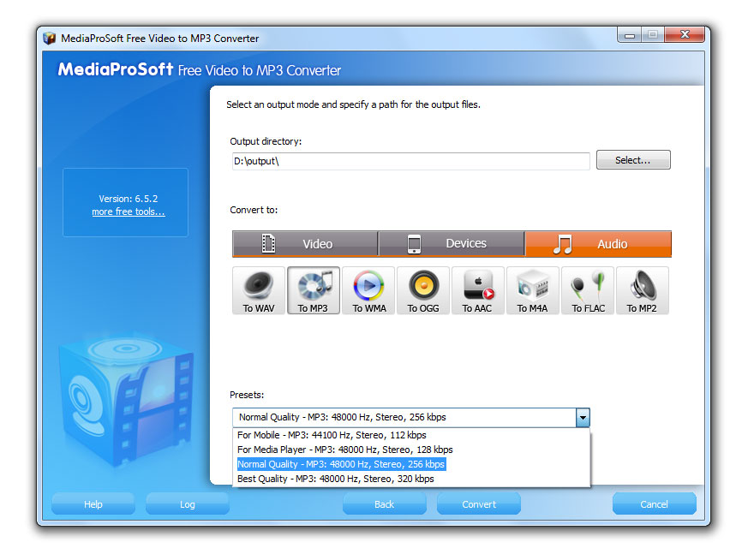This screenshot has width=742, height=560.
Task: Click the Select... output directory button
Action: [x=633, y=160]
